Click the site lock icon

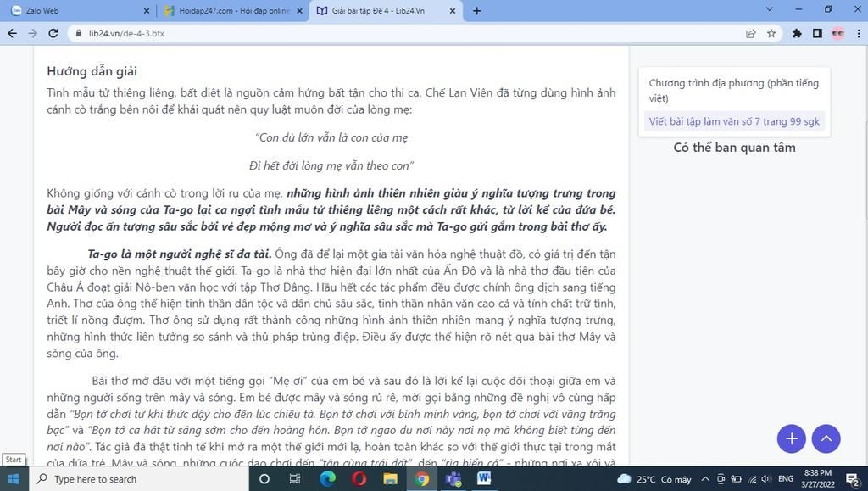(x=79, y=33)
